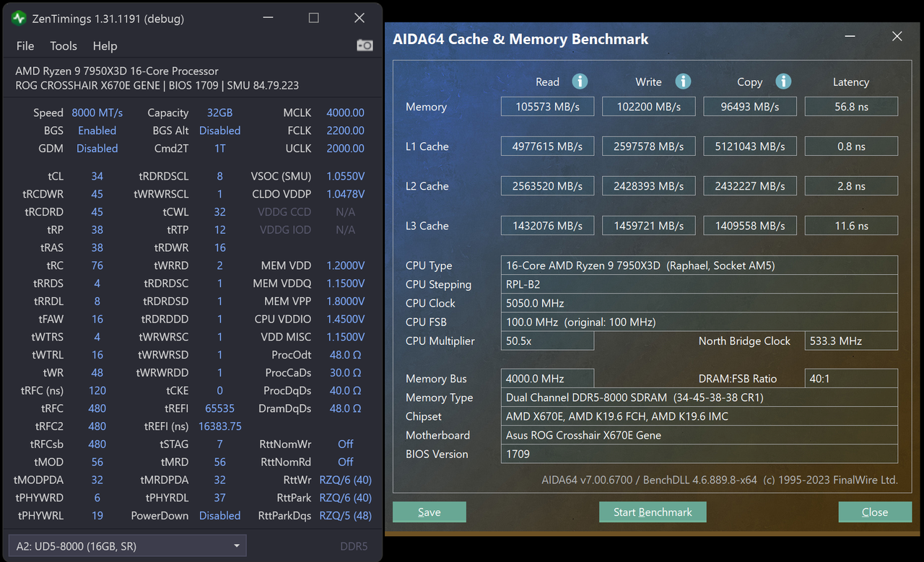Click the tWR value 48
This screenshot has width=924, height=562.
(97, 373)
